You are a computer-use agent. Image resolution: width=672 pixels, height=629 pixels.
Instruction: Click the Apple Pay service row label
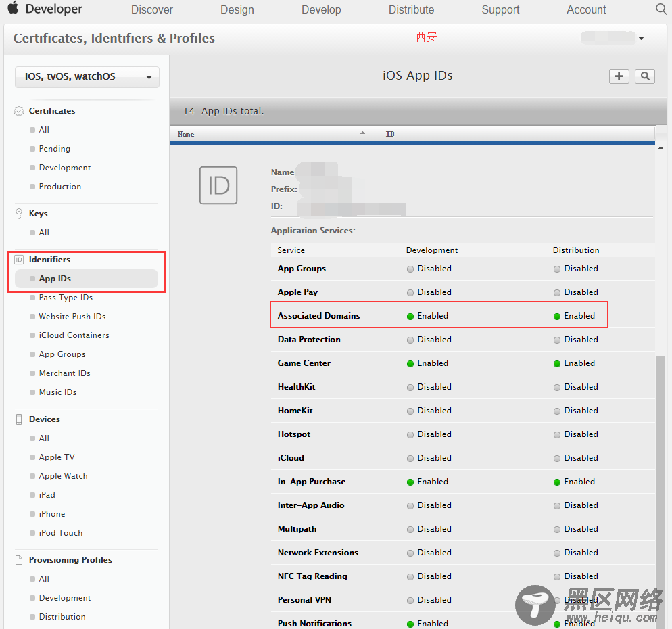coord(297,292)
